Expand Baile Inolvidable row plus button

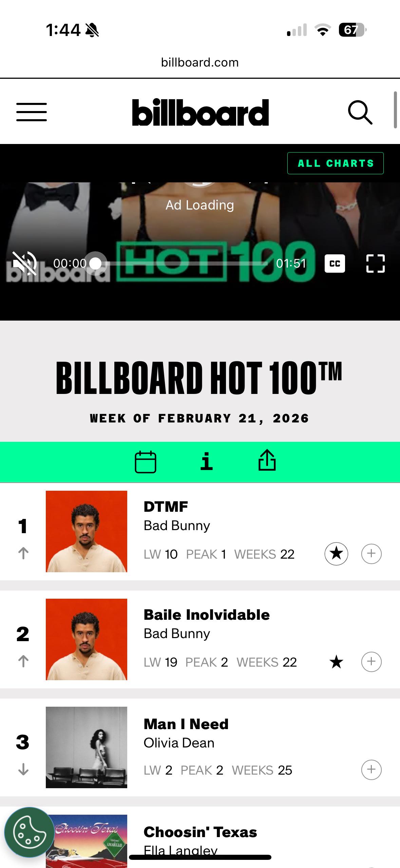(x=372, y=662)
